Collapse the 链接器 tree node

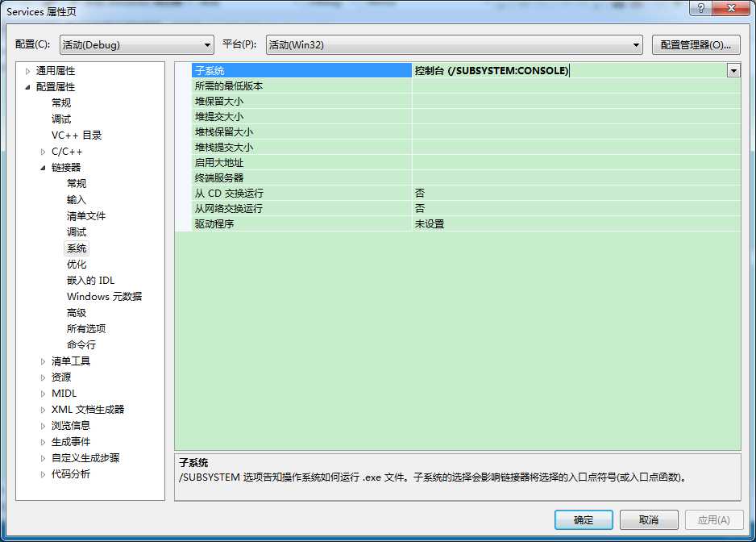43,168
